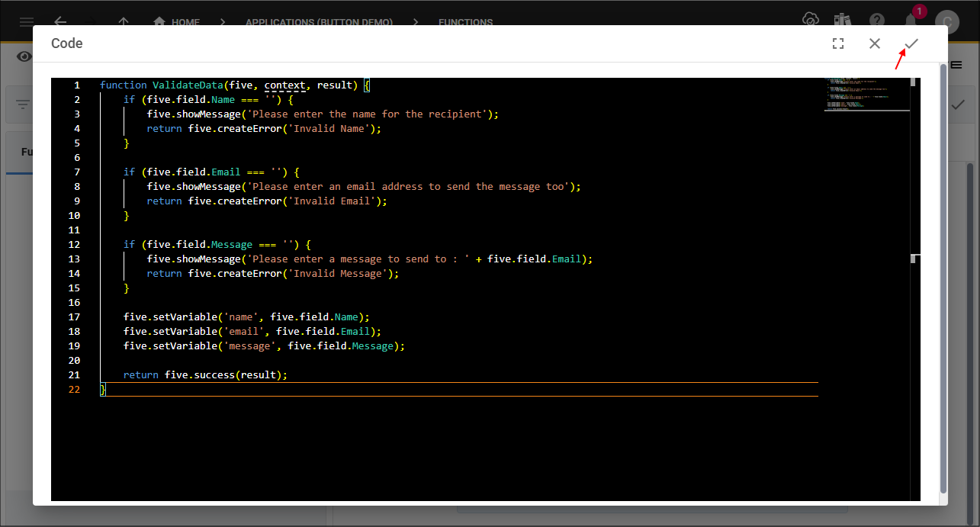Click the background form's checkmark save icon
Image resolution: width=980 pixels, height=527 pixels.
coord(957,105)
